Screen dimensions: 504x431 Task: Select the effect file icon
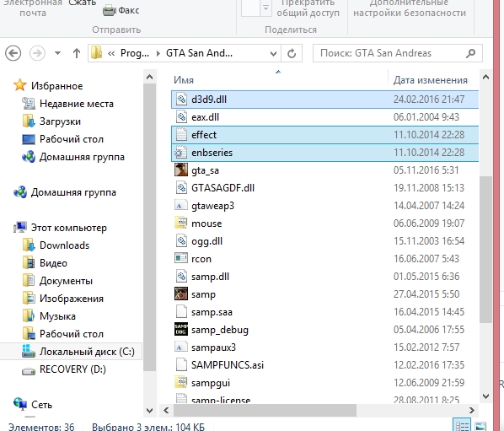[x=181, y=135]
